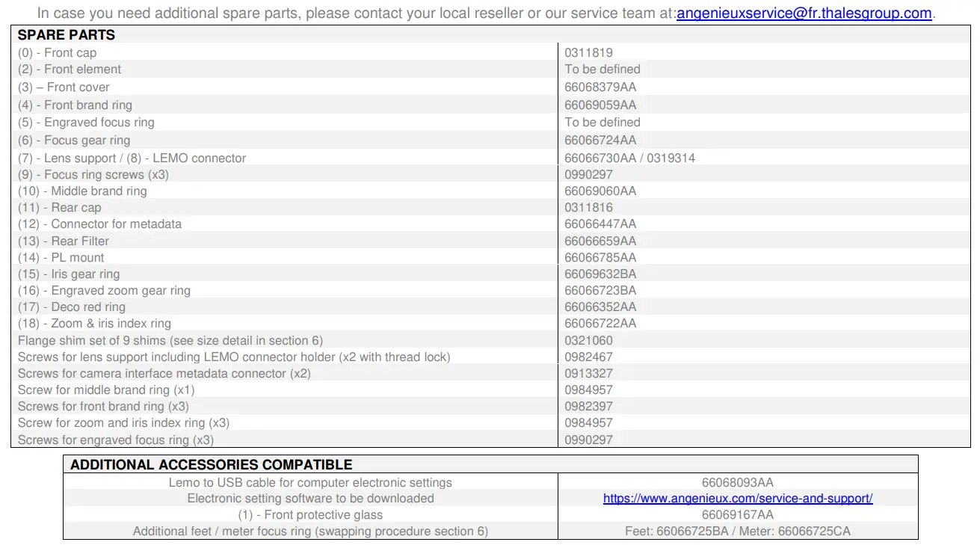Select the "(11) - Rear cap" label
Image resolution: width=980 pixels, height=548 pixels.
[60, 208]
